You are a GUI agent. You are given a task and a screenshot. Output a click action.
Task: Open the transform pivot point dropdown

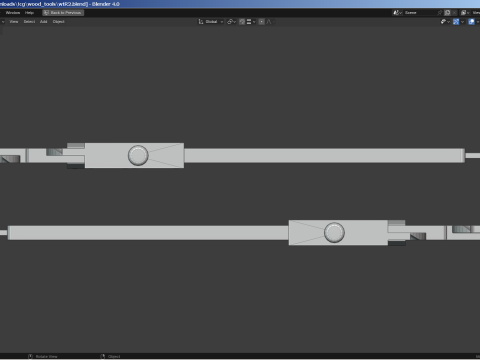coord(231,22)
